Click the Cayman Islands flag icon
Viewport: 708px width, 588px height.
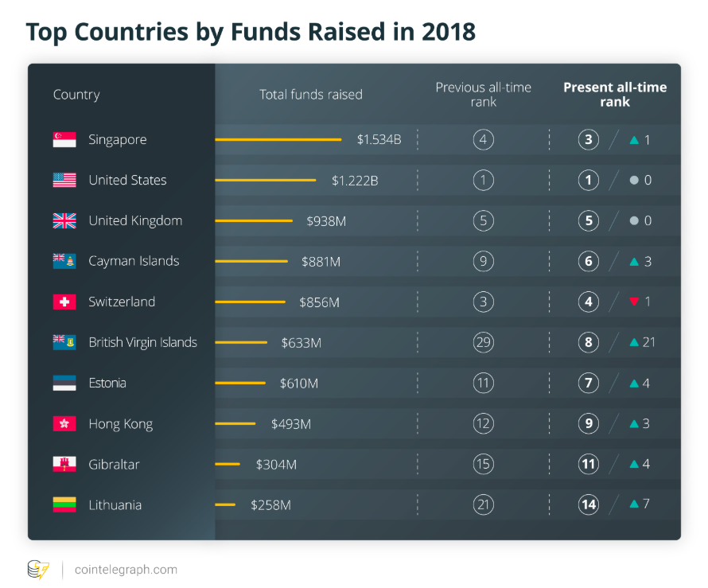pyautogui.click(x=64, y=262)
